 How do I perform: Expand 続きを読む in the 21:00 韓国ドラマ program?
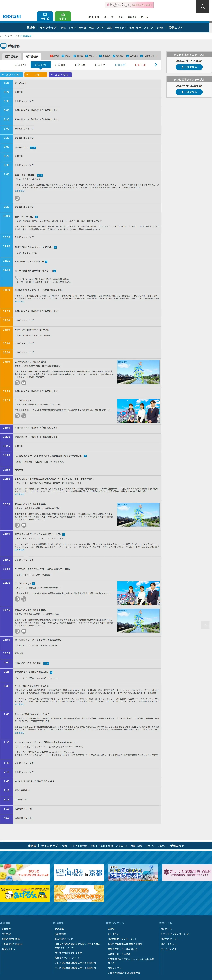[19, 550]
